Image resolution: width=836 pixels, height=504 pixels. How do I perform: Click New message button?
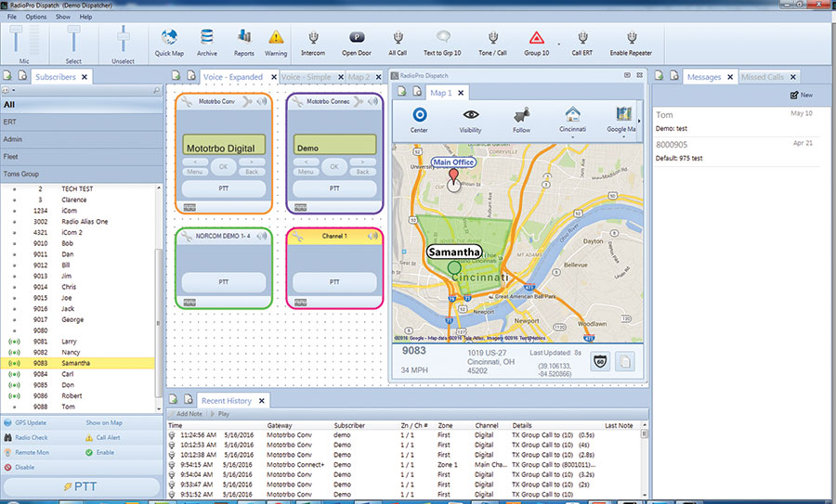coord(800,96)
